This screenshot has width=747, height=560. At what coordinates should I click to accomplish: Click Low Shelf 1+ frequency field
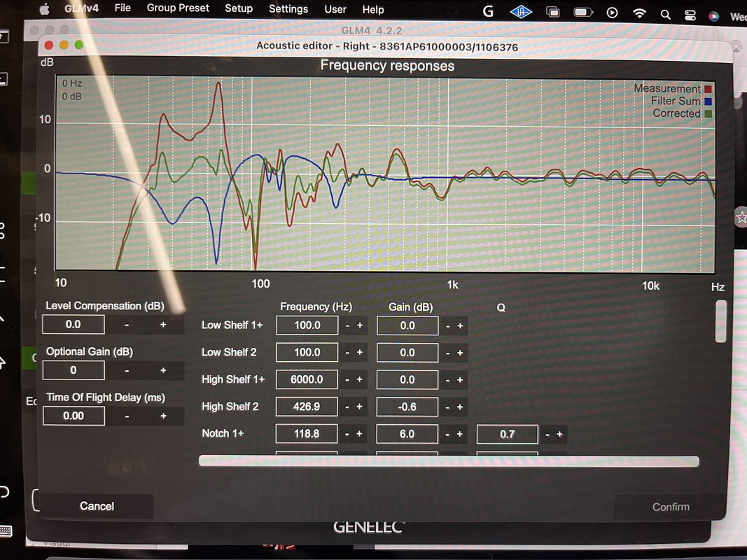tap(307, 325)
